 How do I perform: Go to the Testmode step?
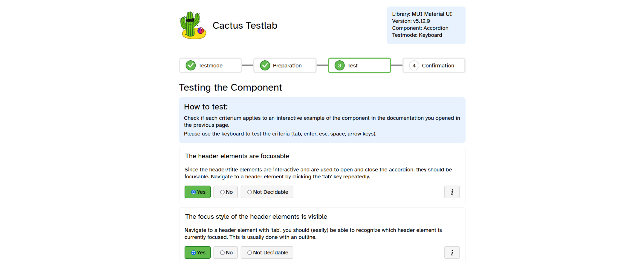click(210, 65)
